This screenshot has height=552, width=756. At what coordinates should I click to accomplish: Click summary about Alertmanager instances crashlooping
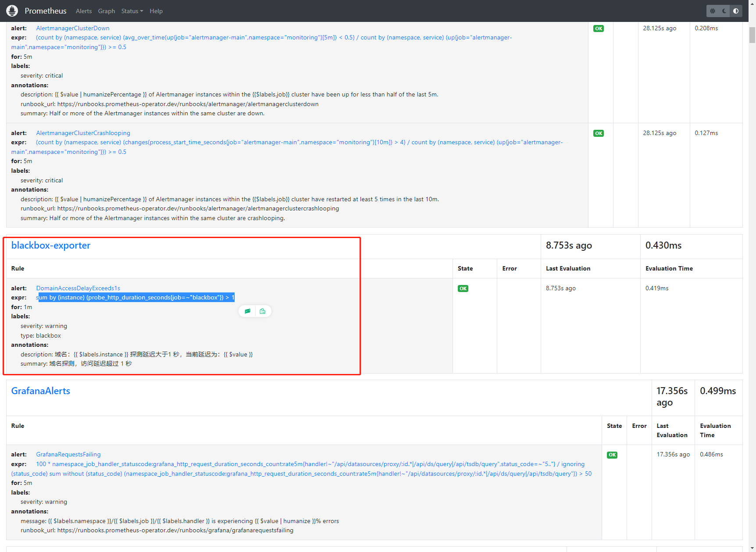coord(153,218)
